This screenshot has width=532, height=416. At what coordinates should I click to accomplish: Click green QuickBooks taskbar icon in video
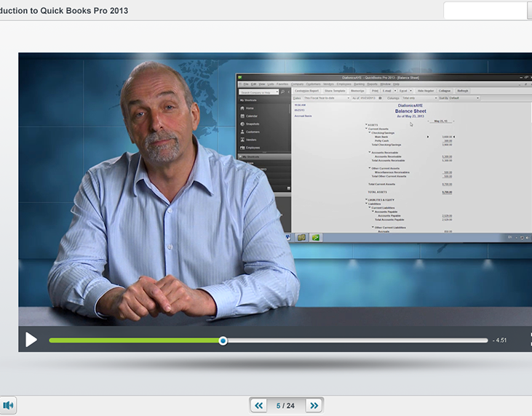316,238
